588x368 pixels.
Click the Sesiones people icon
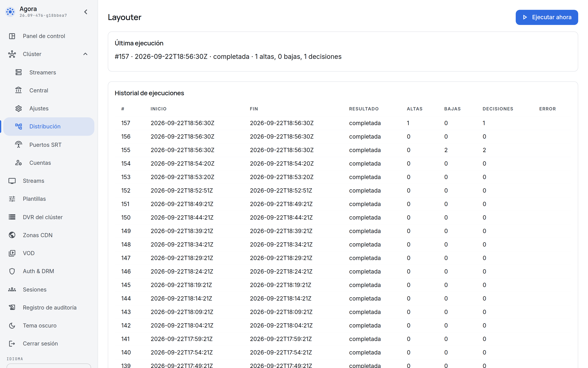tap(12, 289)
